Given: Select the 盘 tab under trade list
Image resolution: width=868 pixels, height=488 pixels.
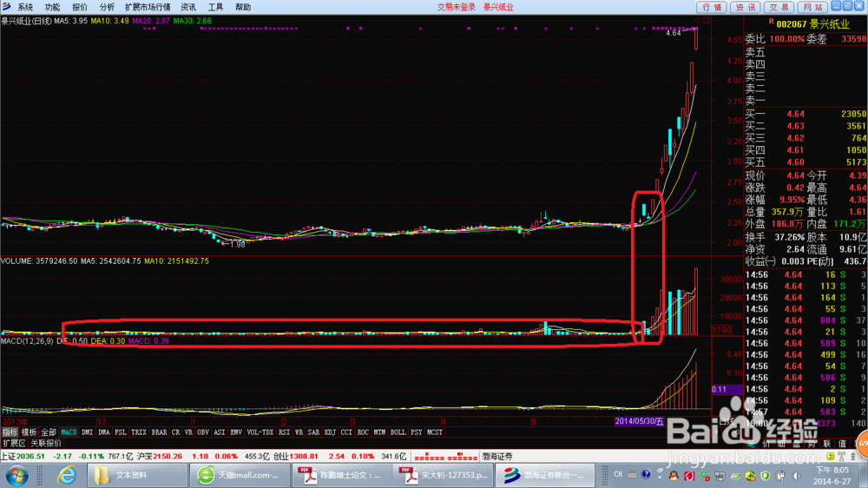Looking at the screenshot, I should (796, 444).
